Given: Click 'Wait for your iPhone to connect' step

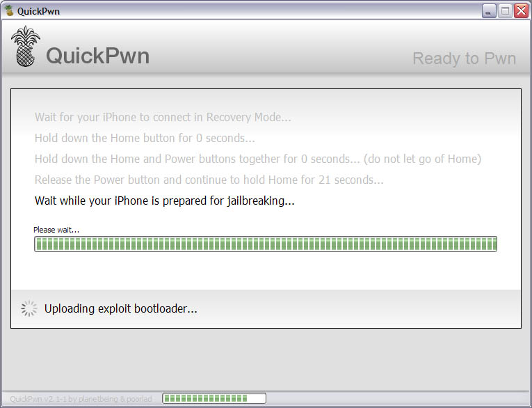Looking at the screenshot, I should point(163,117).
